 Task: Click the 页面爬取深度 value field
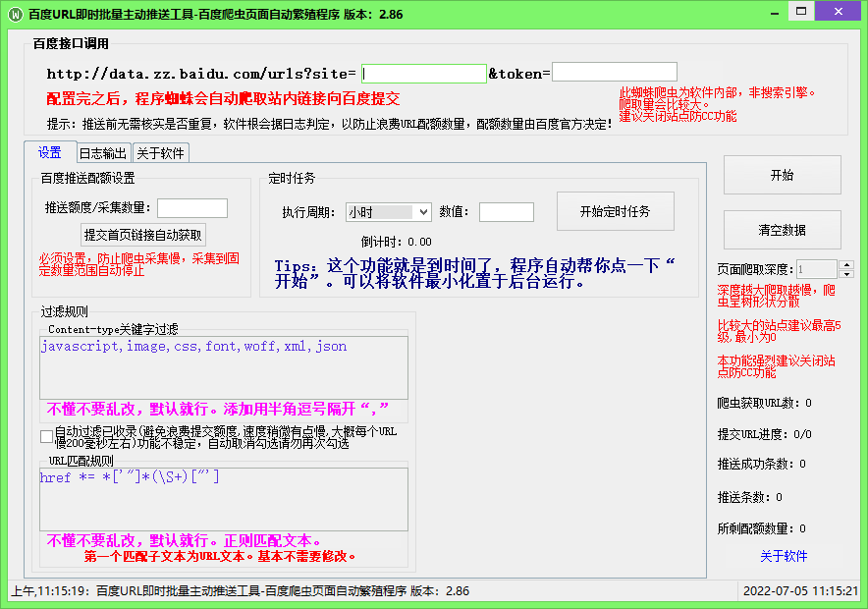817,269
